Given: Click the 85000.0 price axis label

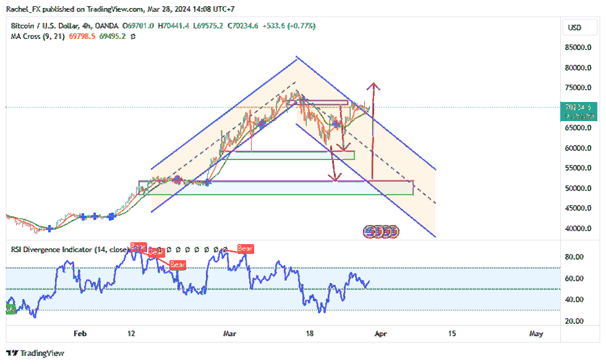Looking at the screenshot, I should 578,47.
